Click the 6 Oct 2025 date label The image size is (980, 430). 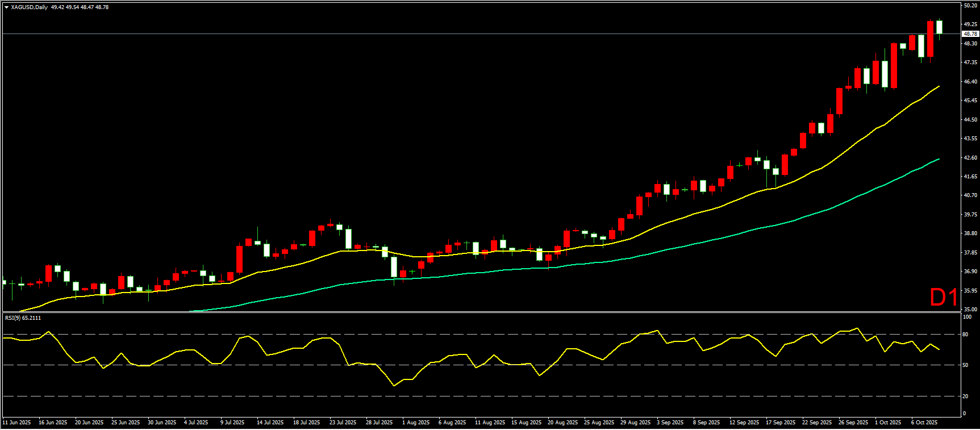[924, 423]
